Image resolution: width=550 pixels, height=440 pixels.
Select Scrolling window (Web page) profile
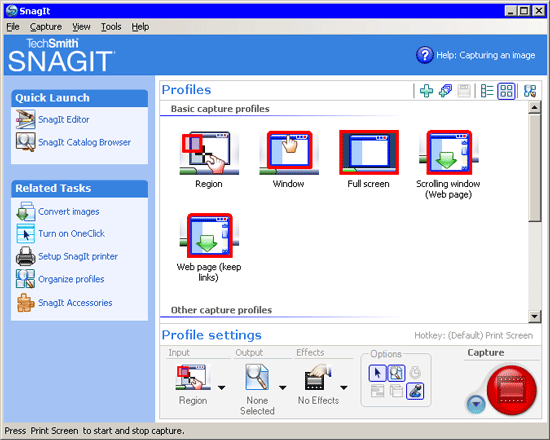tap(448, 164)
